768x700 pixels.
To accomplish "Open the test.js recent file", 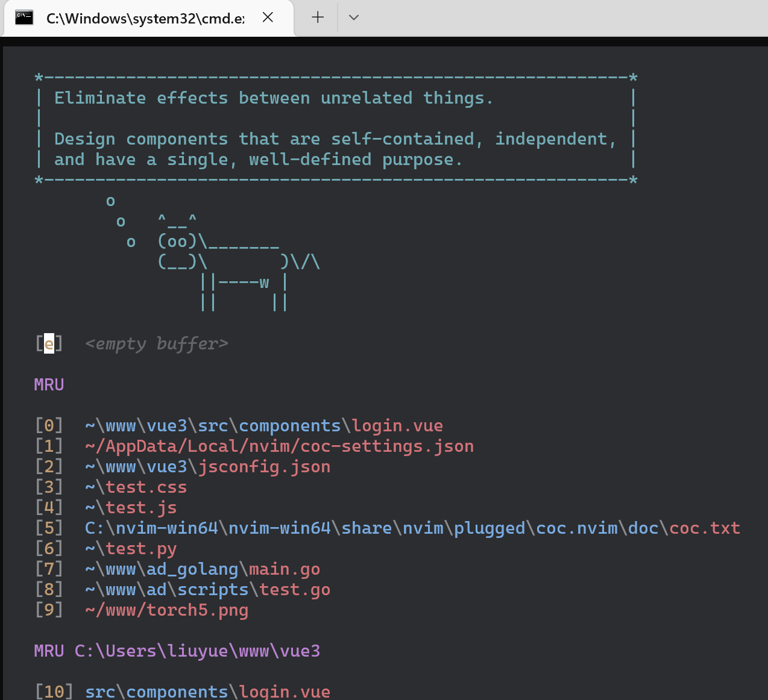I will coord(131,508).
